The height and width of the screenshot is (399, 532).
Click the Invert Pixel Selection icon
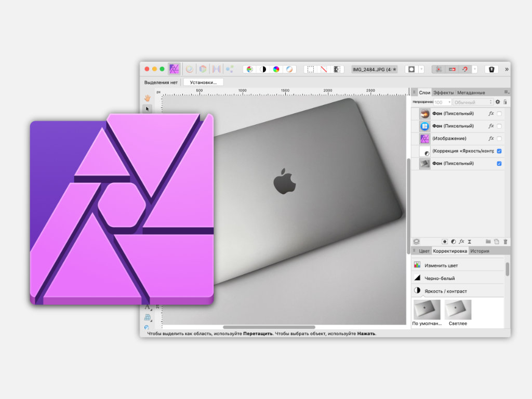(337, 69)
